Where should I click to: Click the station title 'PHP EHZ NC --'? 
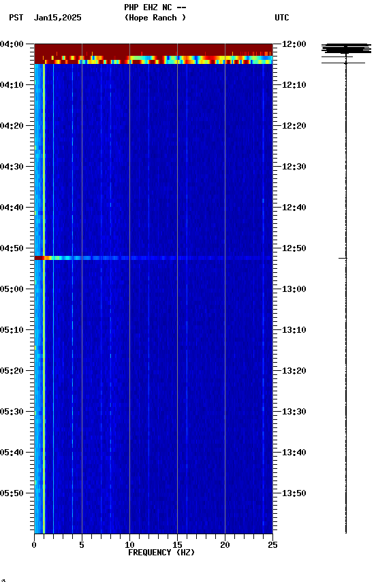[x=155, y=7]
